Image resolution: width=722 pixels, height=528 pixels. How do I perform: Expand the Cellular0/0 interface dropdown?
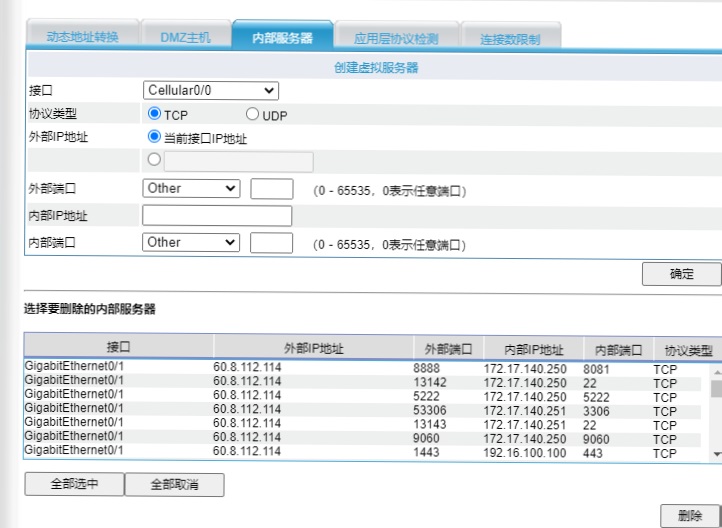[211, 91]
